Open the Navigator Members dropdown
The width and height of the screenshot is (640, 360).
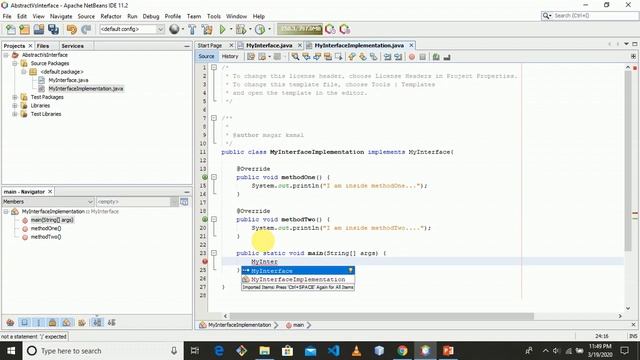(x=48, y=202)
